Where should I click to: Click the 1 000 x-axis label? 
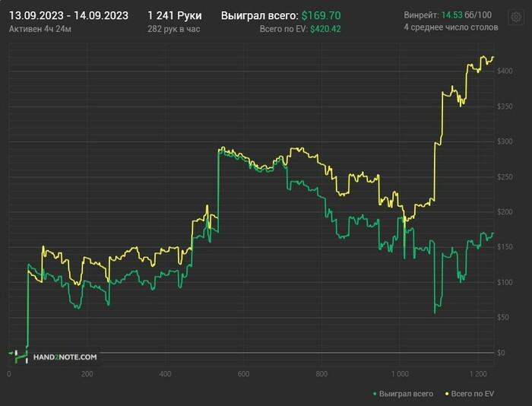(x=400, y=374)
